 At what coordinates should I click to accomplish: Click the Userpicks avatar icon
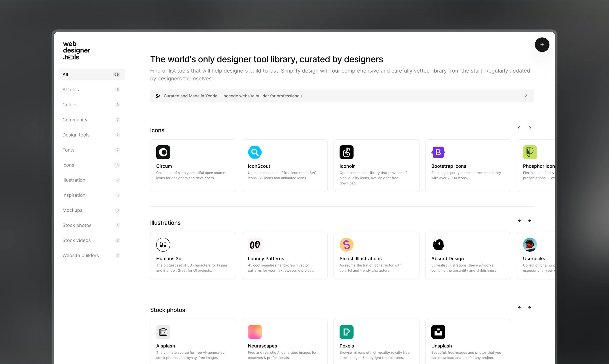[x=530, y=245]
